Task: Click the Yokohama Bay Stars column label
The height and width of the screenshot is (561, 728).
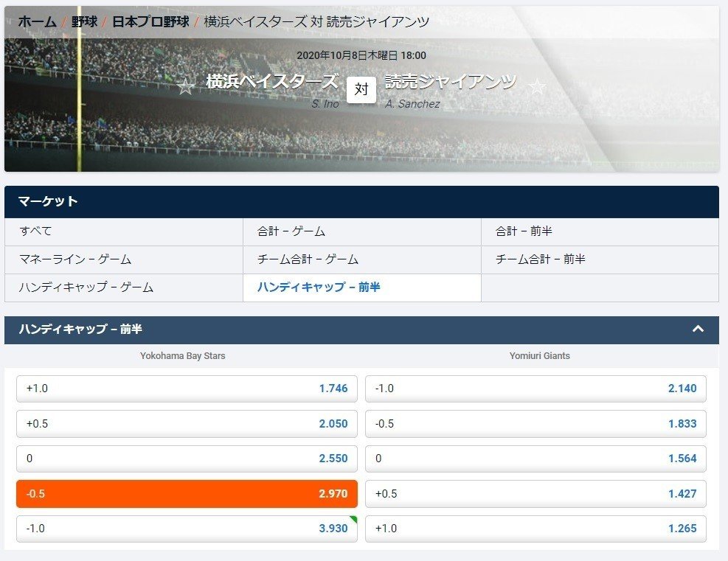Action: click(182, 356)
